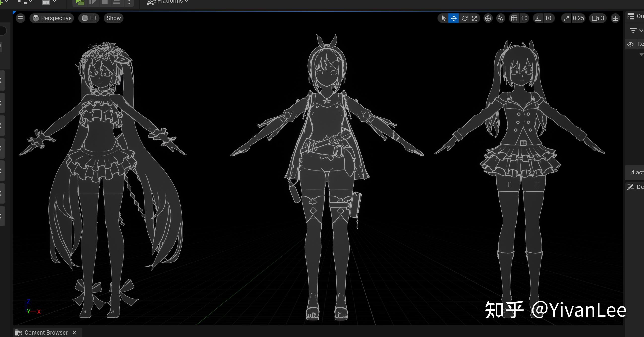Enable surface snapping
Viewport: 644px width, 337px height.
click(501, 18)
